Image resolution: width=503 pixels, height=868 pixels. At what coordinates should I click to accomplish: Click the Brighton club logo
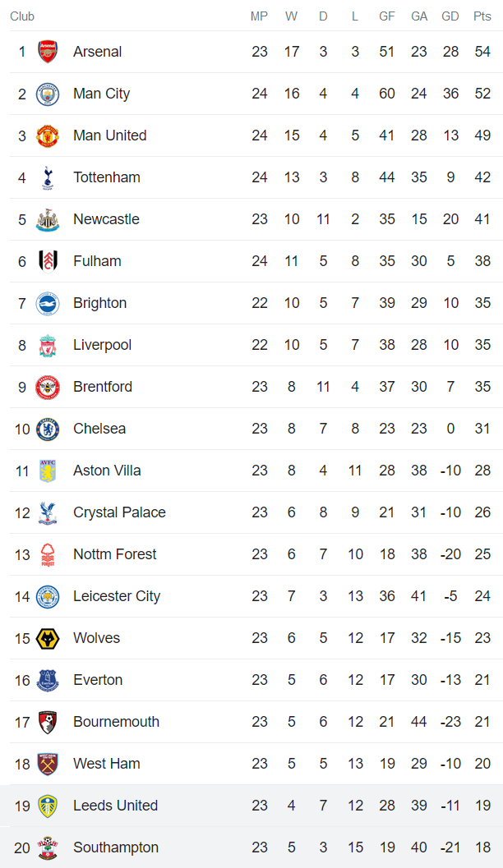pyautogui.click(x=48, y=303)
